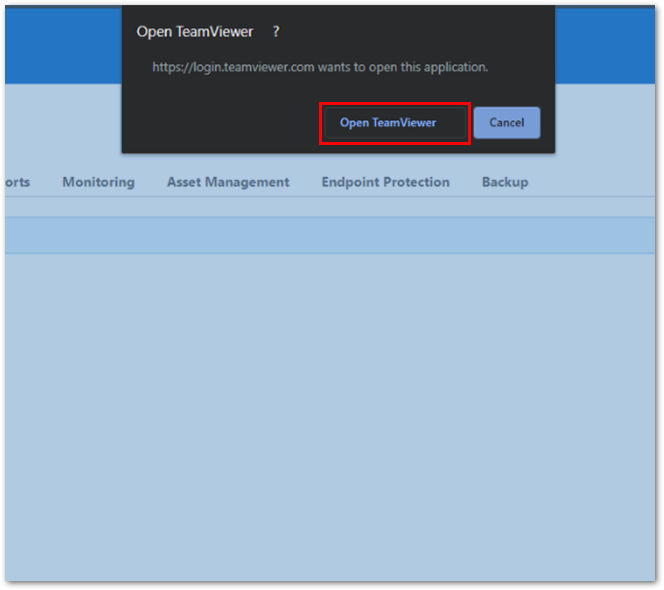Click the blue header bar left of dialog
The image size is (664, 590).
click(x=64, y=44)
